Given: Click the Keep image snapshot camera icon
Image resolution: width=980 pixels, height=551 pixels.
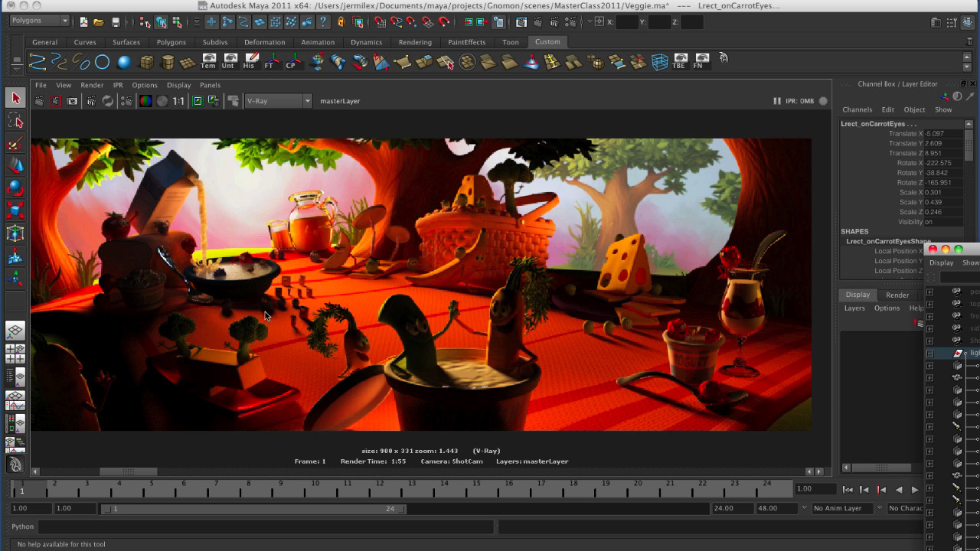Looking at the screenshot, I should (x=73, y=101).
